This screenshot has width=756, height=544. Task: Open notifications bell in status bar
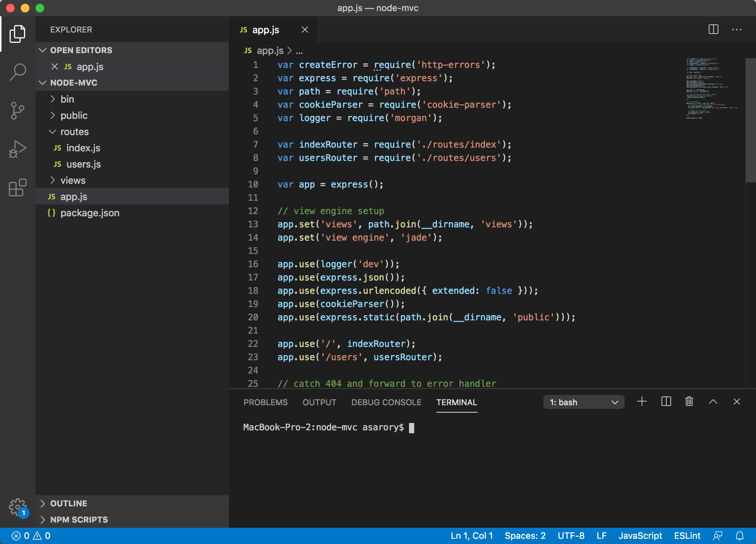click(x=740, y=536)
